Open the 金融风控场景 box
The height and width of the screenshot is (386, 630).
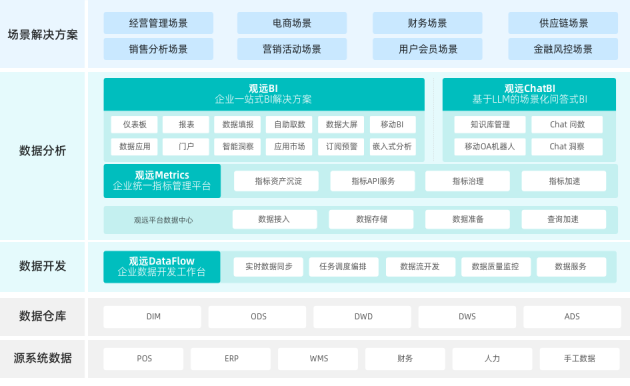click(563, 49)
